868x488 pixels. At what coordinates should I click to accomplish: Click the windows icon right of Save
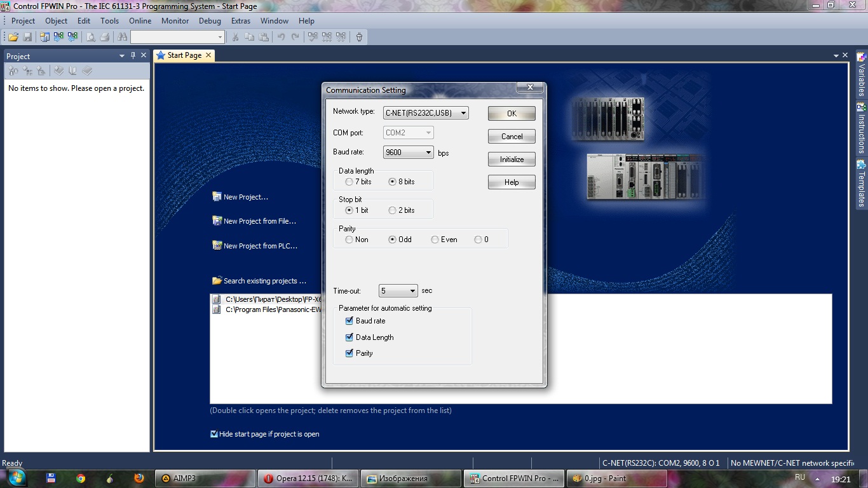point(44,37)
